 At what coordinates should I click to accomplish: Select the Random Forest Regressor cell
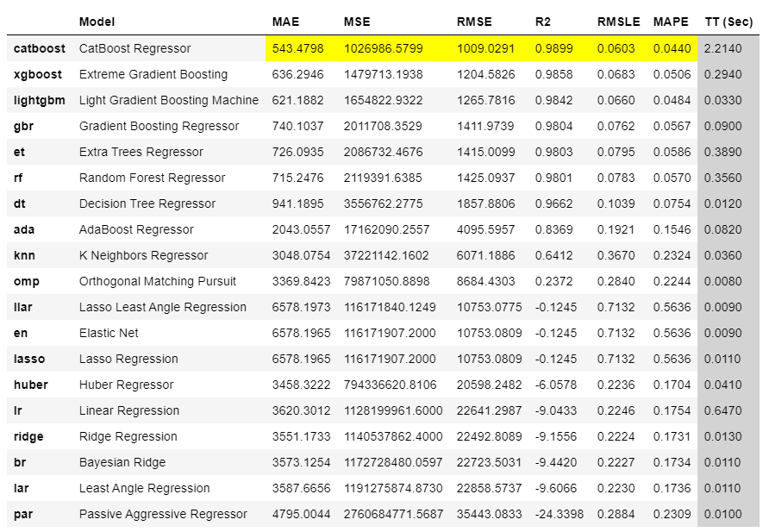point(152,178)
